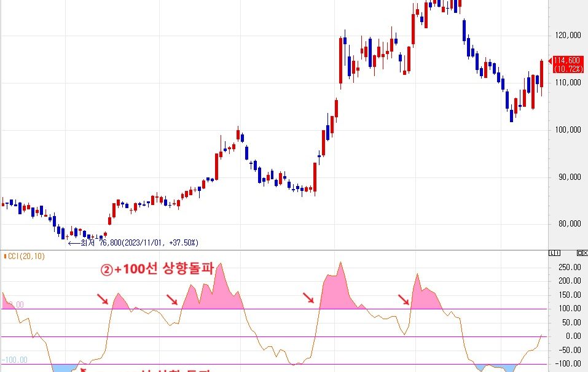Click the 50.00 CCI axis value
The height and width of the screenshot is (372, 588).
571,322
